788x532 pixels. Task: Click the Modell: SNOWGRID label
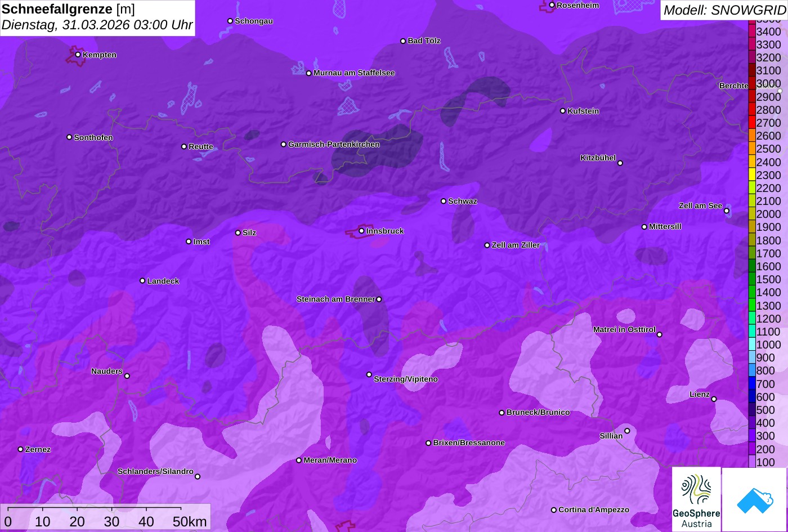(724, 10)
